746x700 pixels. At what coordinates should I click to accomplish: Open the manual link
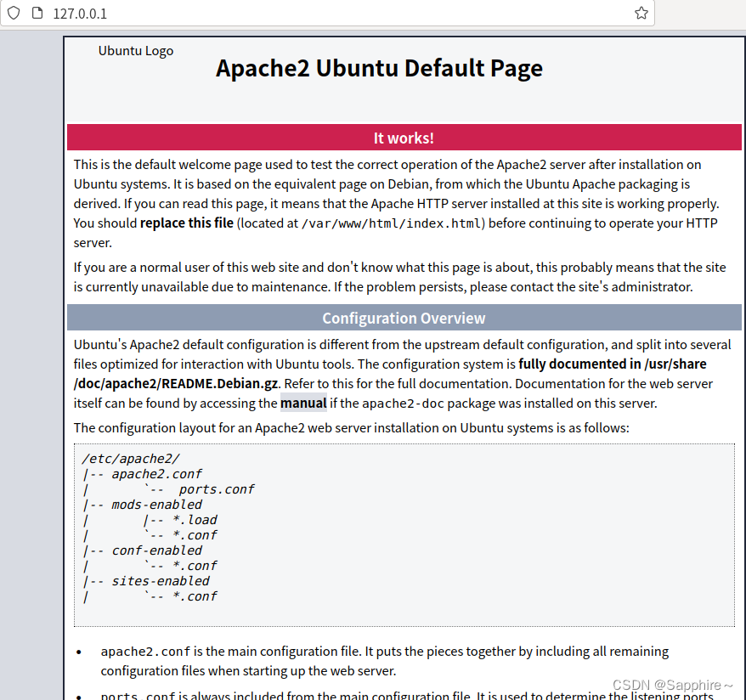[x=303, y=404]
